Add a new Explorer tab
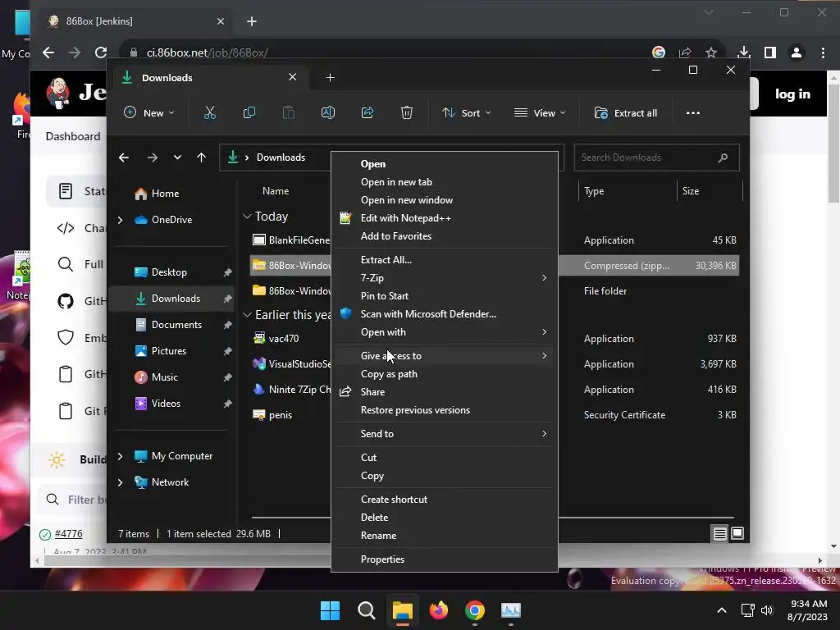 pyautogui.click(x=330, y=78)
